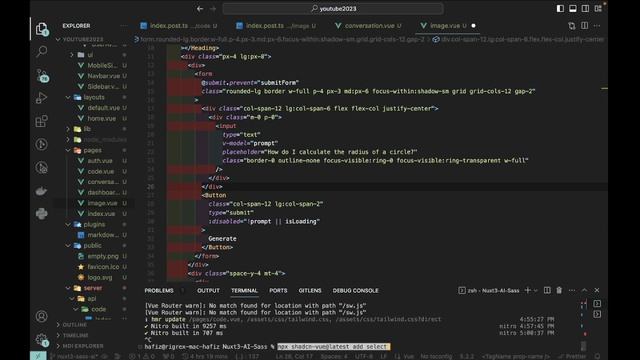Open Run and Debug view
This screenshot has height=360, width=640.
pyautogui.click(x=41, y=98)
